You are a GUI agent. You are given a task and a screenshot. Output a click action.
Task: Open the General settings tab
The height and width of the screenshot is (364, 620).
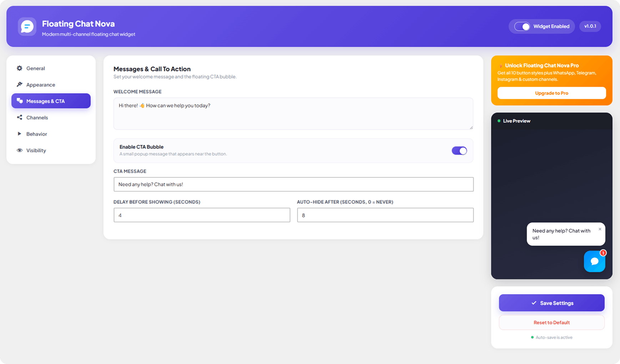(x=51, y=68)
